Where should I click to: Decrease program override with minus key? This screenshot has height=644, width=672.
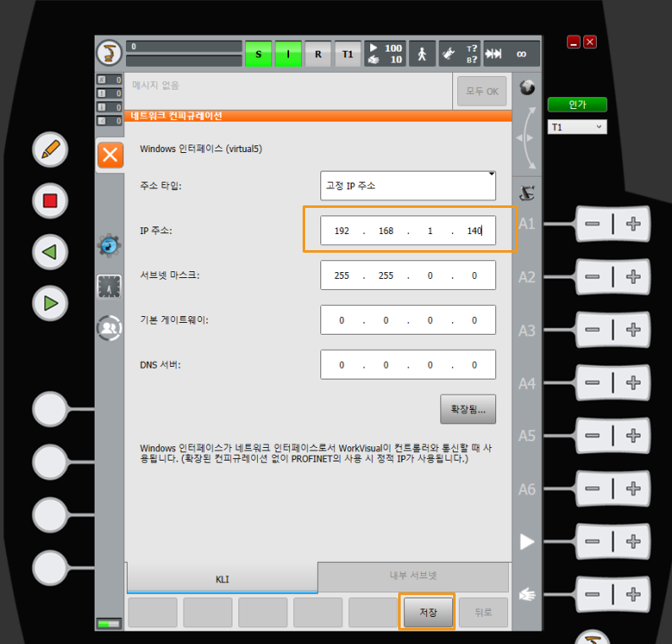(593, 542)
